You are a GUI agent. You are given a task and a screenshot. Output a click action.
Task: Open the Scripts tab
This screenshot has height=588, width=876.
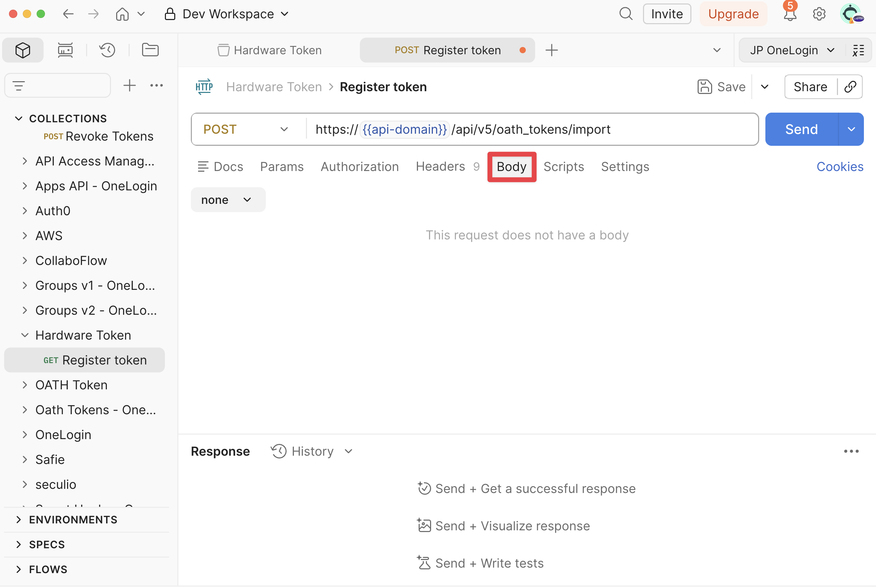(x=563, y=167)
